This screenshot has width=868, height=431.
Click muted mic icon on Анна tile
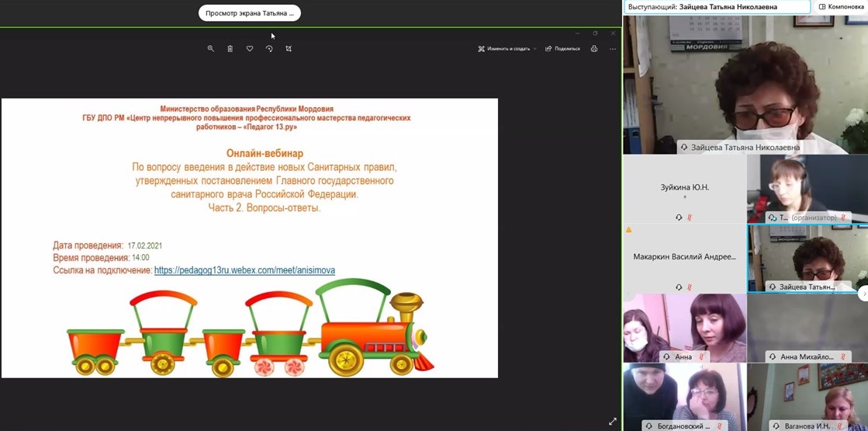[x=701, y=357]
